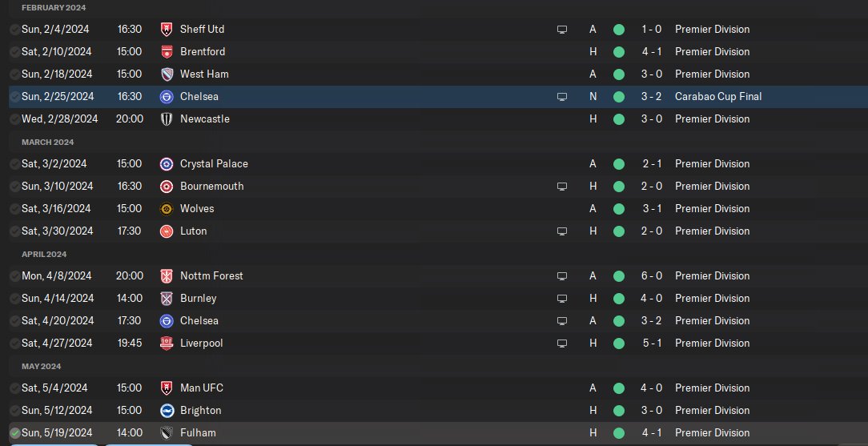Click the TV broadcast icon on Liverpool row
This screenshot has width=868, height=446.
(562, 344)
